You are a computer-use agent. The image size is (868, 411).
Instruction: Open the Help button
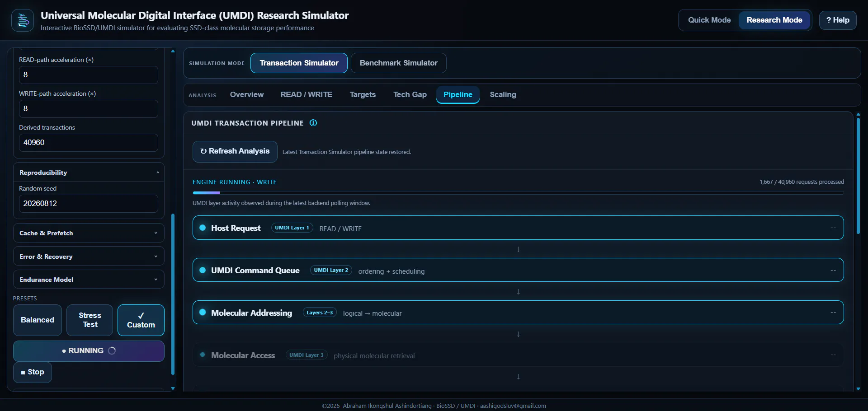(x=838, y=20)
